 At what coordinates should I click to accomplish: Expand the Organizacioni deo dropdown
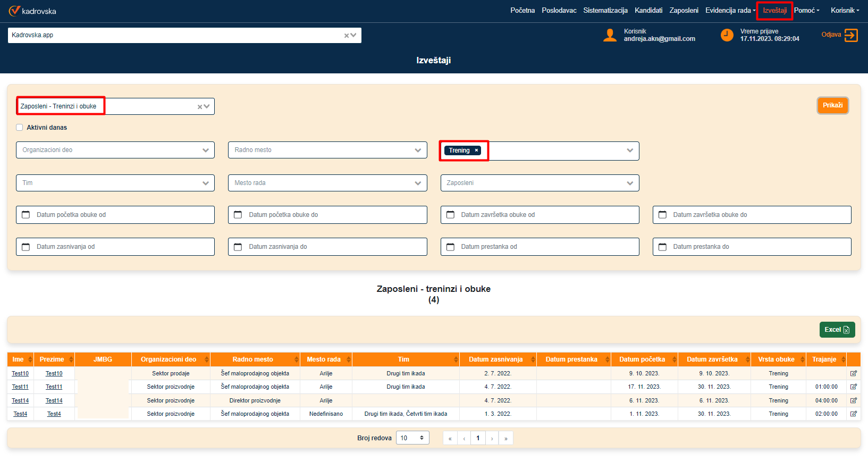point(205,150)
